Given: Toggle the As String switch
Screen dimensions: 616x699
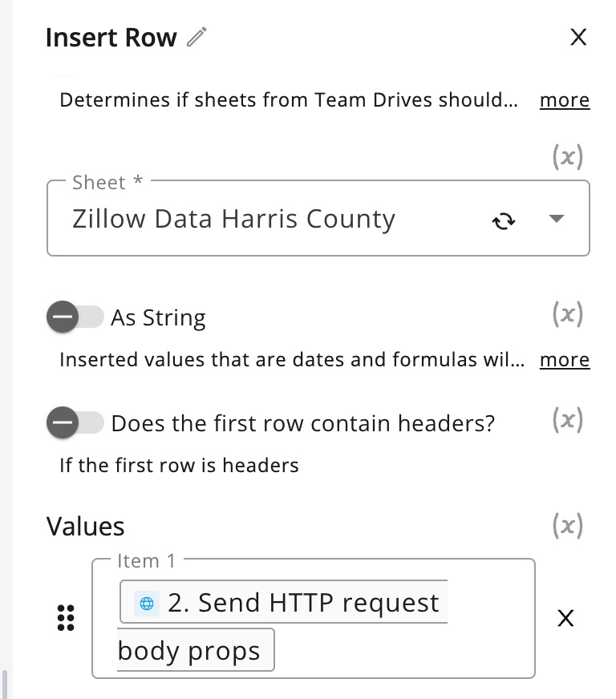Looking at the screenshot, I should click(x=75, y=317).
